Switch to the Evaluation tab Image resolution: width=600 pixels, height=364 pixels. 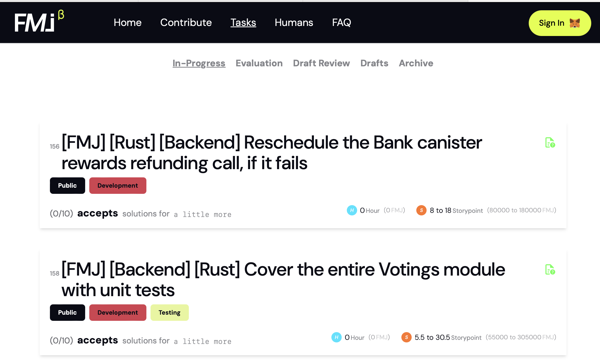[x=259, y=63]
